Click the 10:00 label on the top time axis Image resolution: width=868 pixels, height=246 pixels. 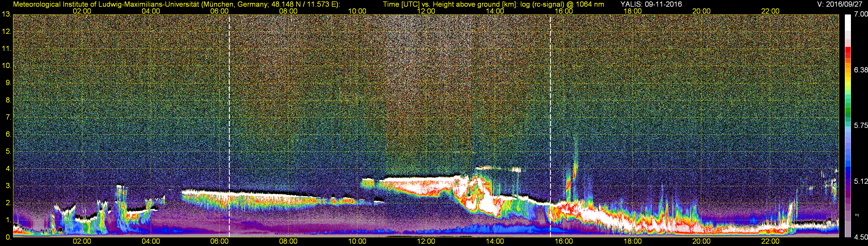pos(357,11)
